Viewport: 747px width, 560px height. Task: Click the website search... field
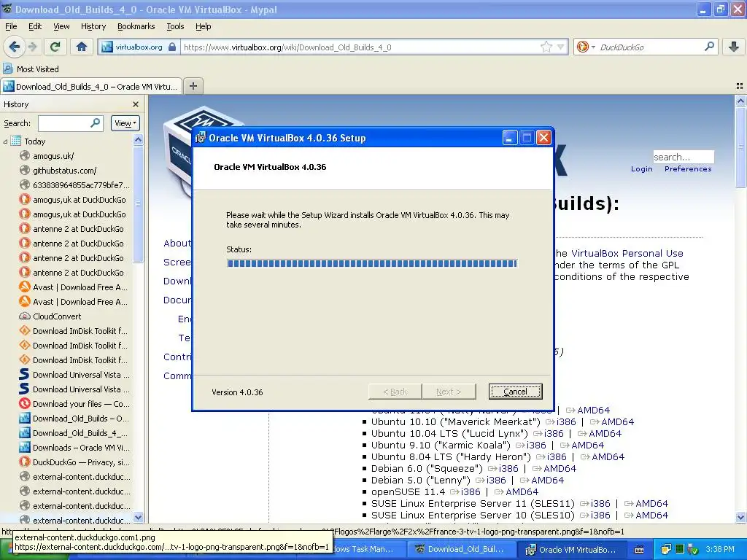(684, 157)
